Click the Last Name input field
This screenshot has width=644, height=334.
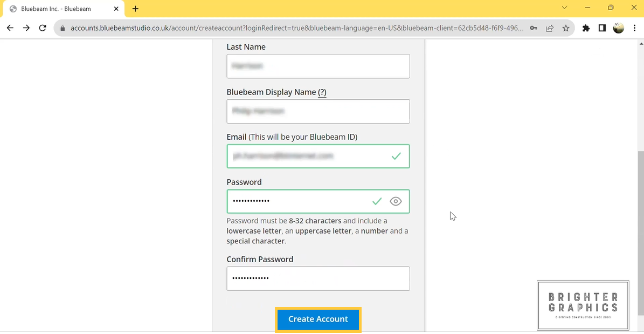click(318, 66)
